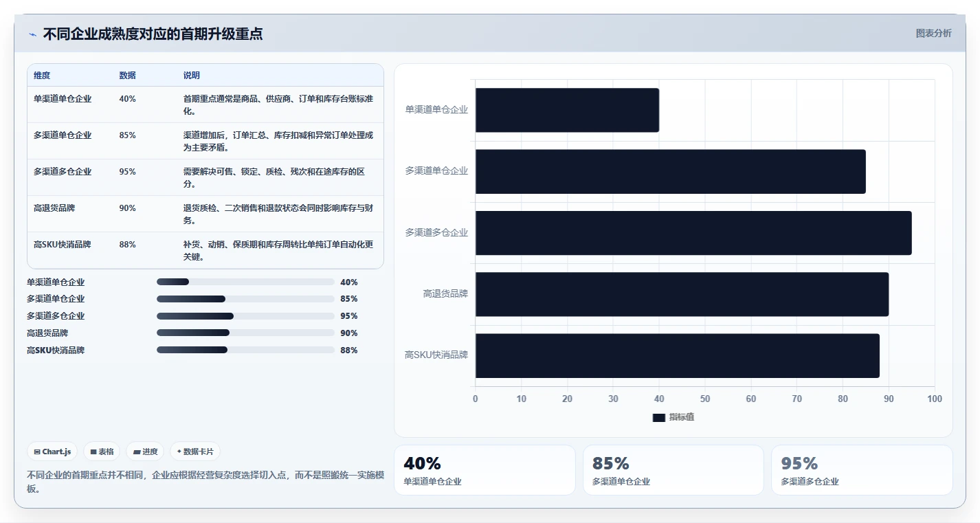Image resolution: width=980 pixels, height=523 pixels.
Task: Click the 单渠道单仓企业 bar in the chart
Action: tap(567, 110)
